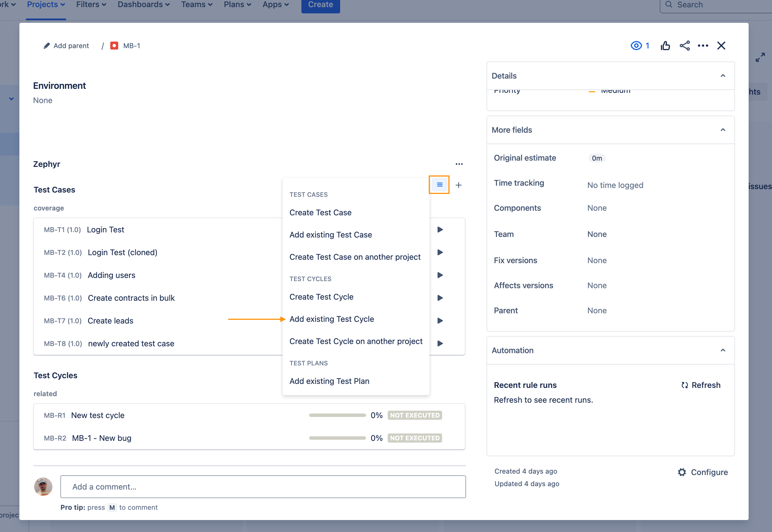Viewport: 772px width, 532px height.
Task: Collapse the More fields section
Action: click(x=723, y=130)
